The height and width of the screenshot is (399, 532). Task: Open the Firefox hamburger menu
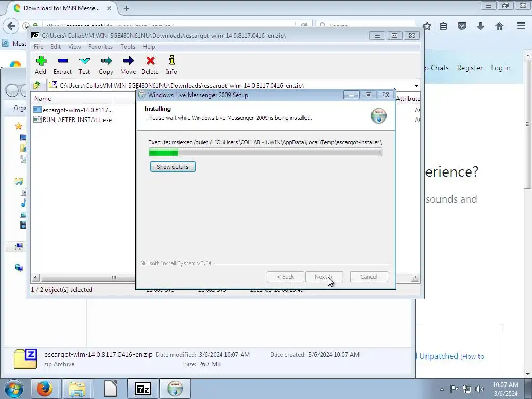[x=521, y=26]
